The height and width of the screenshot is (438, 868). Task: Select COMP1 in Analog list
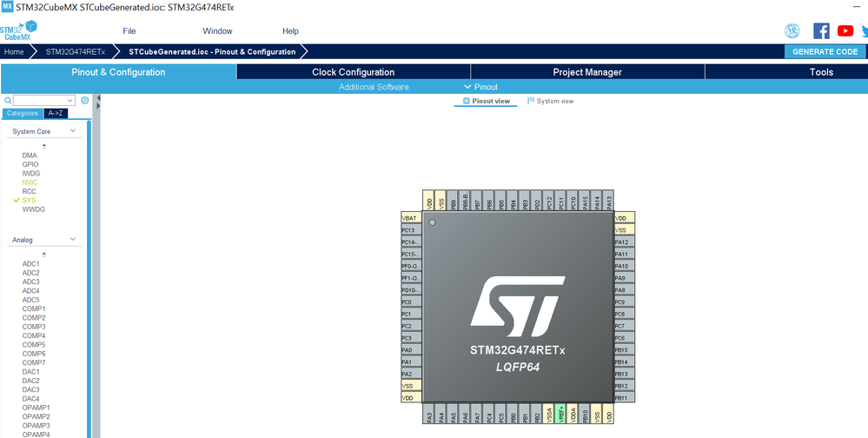[34, 309]
